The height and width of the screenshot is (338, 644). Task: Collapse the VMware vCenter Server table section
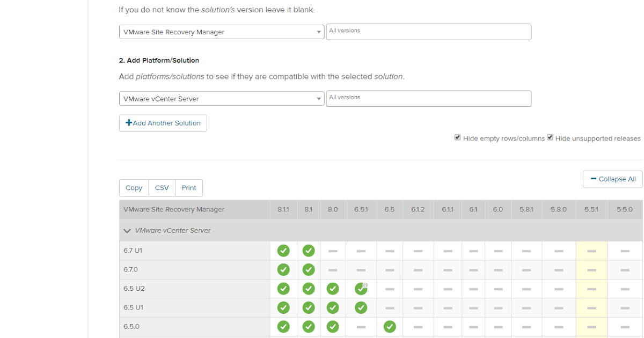(127, 231)
